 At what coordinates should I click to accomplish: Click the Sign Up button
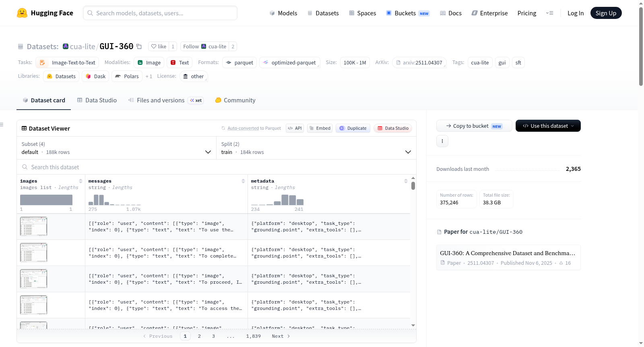point(606,13)
